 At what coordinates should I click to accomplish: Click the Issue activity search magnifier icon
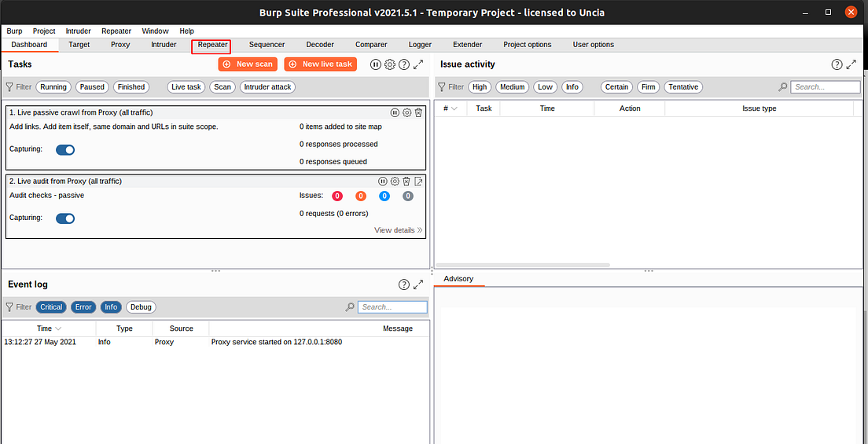783,87
